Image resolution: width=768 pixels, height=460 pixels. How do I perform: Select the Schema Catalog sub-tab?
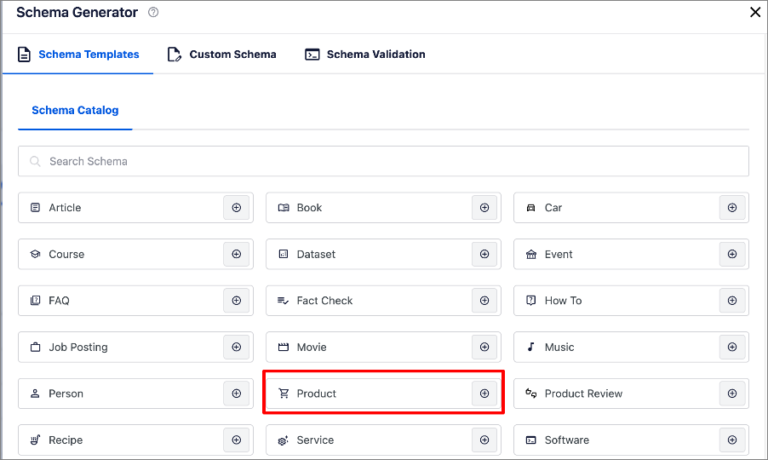75,110
